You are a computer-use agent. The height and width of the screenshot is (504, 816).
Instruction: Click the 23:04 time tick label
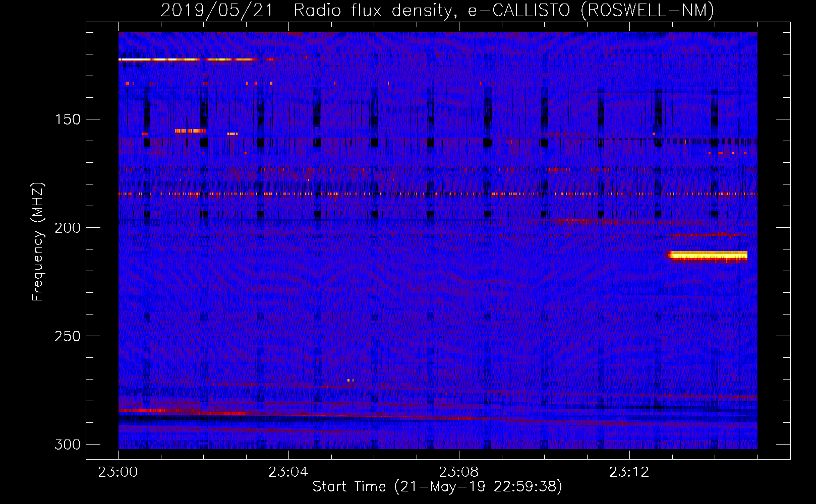coord(288,472)
